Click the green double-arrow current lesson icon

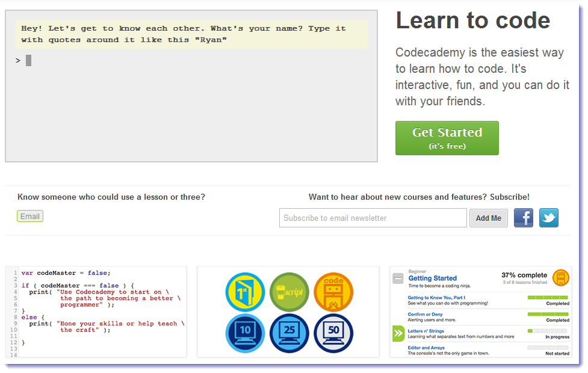(398, 333)
